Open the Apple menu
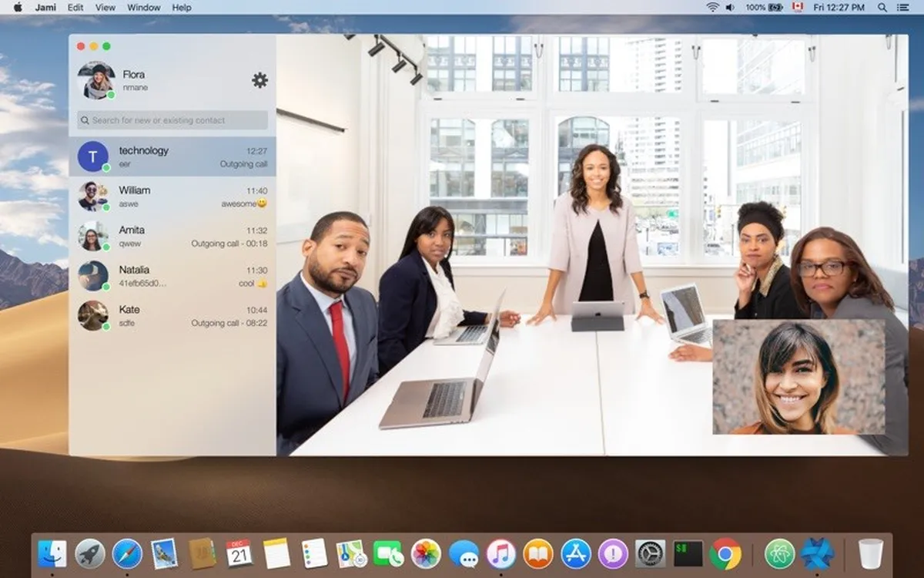 pyautogui.click(x=17, y=7)
